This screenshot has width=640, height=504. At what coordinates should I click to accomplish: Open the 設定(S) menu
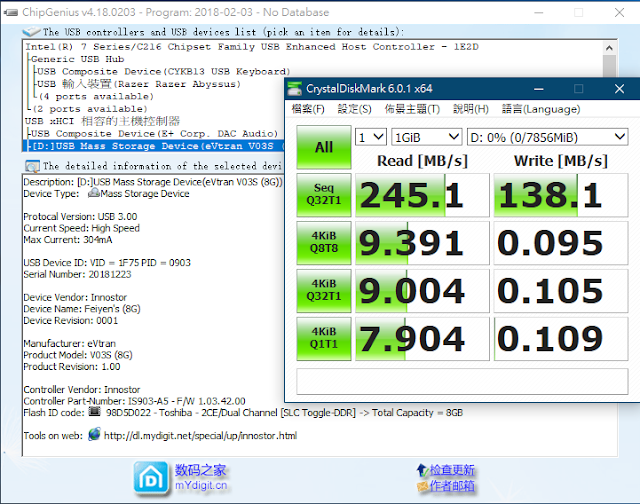pos(354,109)
